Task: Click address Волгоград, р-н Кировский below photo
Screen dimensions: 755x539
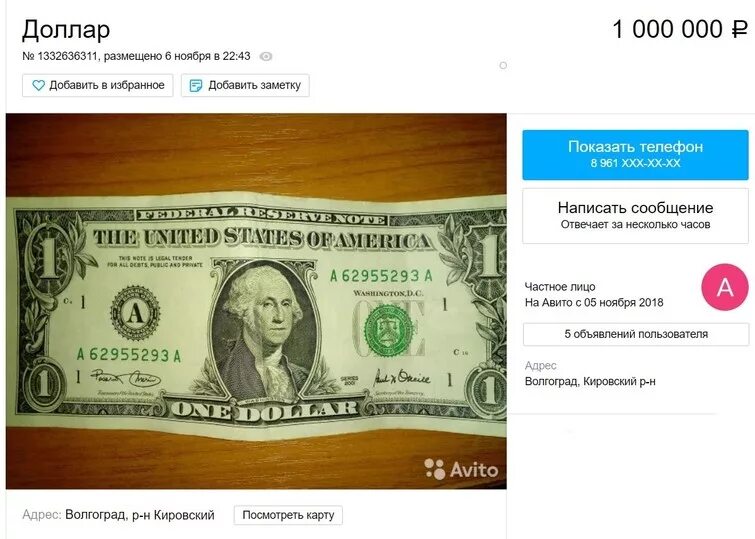Action: click(x=140, y=515)
